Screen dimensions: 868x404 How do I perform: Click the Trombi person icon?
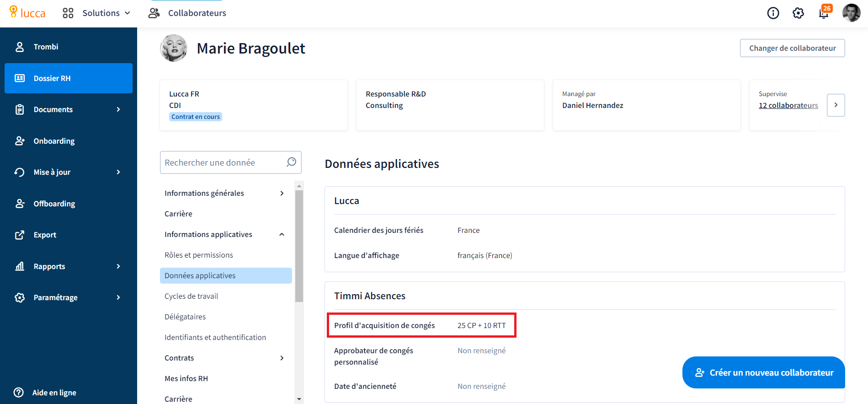(x=20, y=47)
